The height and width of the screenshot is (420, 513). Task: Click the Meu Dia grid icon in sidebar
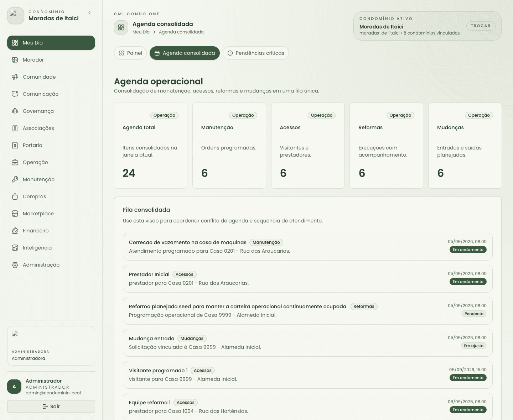(x=15, y=43)
